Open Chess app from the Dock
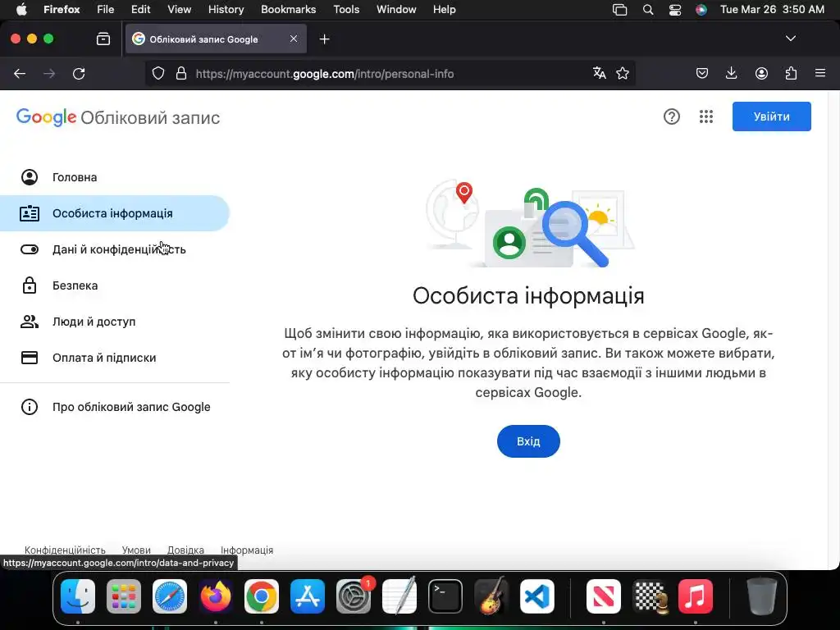840x630 pixels. pos(650,596)
